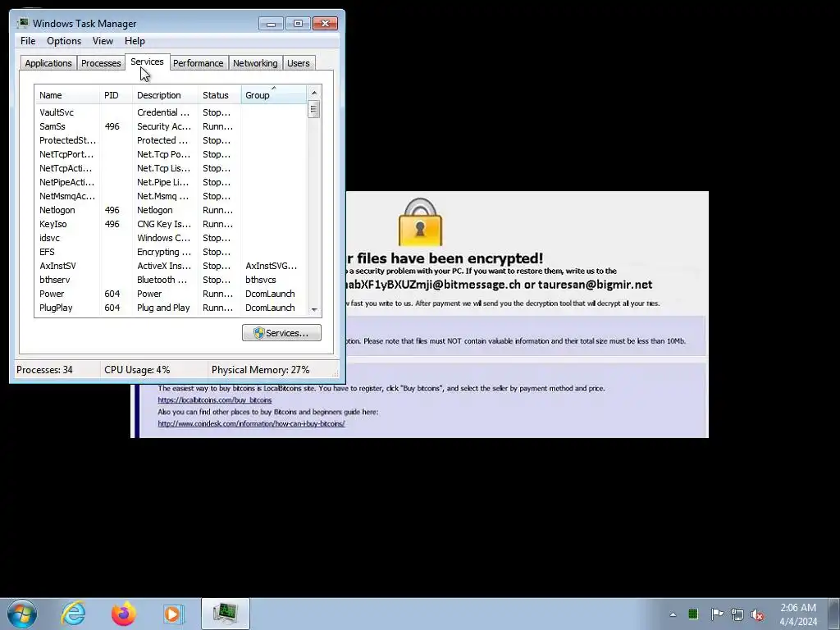Launch Internet Explorer from the taskbar
This screenshot has height=630, width=840.
click(73, 614)
